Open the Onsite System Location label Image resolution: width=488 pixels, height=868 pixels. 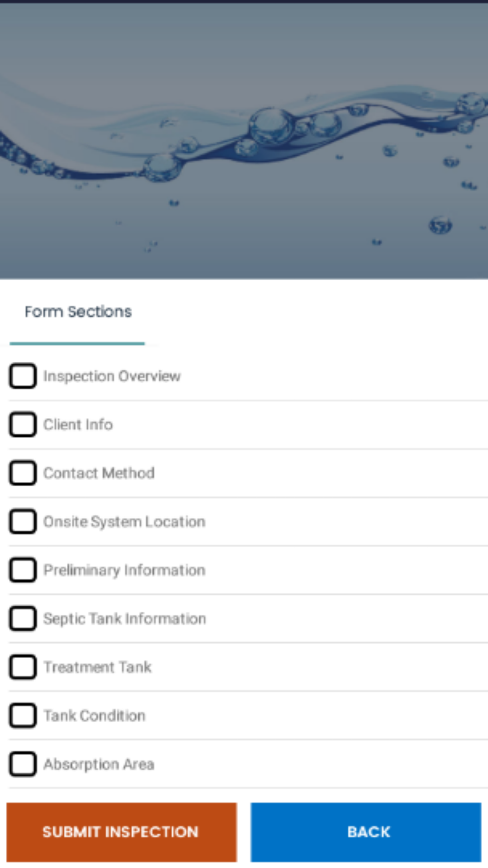point(124,521)
